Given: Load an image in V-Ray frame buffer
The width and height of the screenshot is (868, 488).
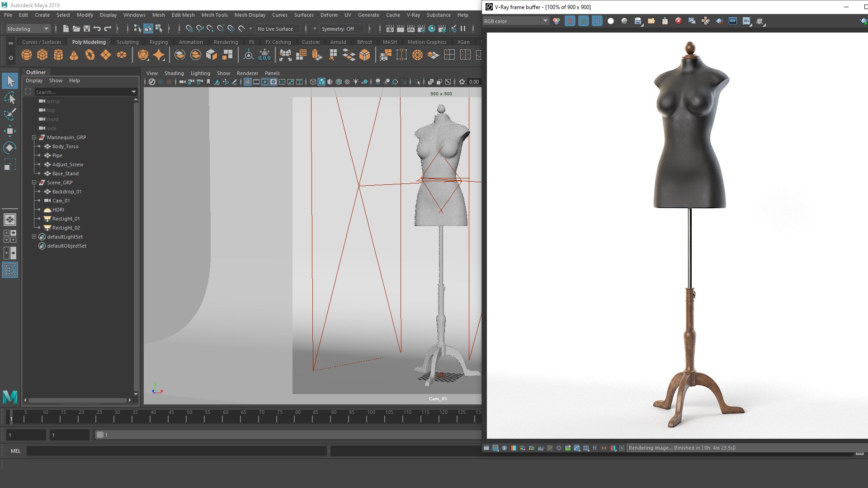Looking at the screenshot, I should click(x=651, y=21).
